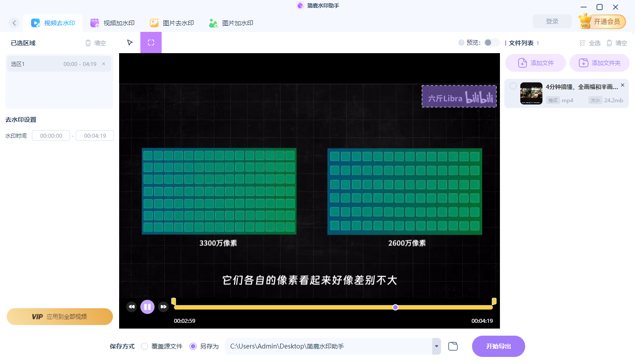Click the 图片去水印 picture icon
The image size is (635, 364).
point(154,23)
